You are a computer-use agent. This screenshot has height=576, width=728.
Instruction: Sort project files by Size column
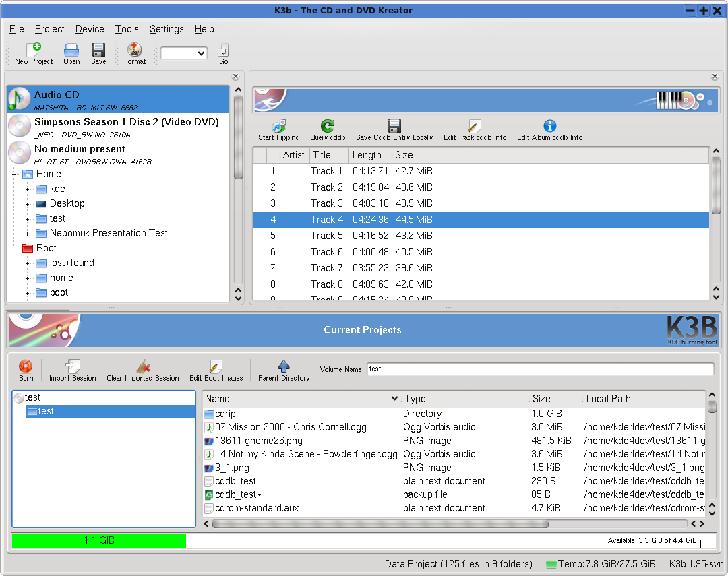(555, 399)
